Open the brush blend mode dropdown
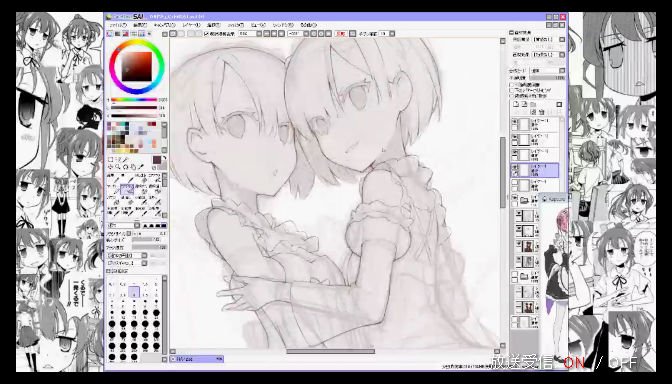Viewport: 672px width, 384px height. [123, 225]
